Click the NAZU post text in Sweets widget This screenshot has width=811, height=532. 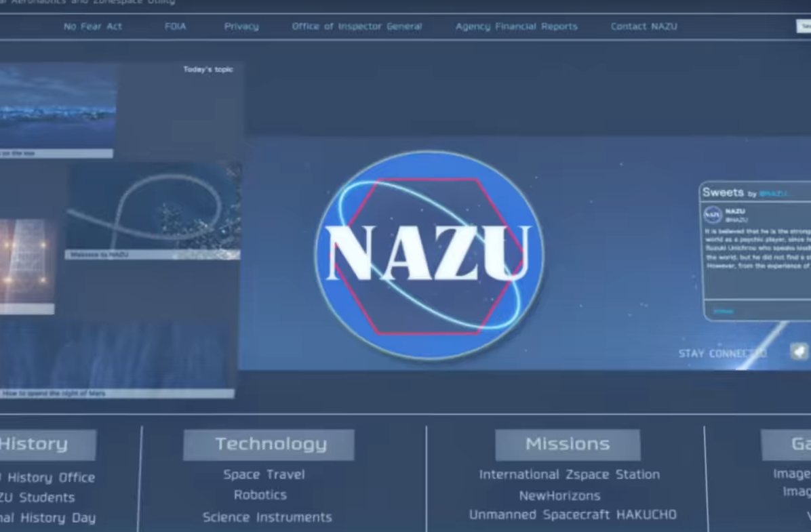pyautogui.click(x=757, y=249)
